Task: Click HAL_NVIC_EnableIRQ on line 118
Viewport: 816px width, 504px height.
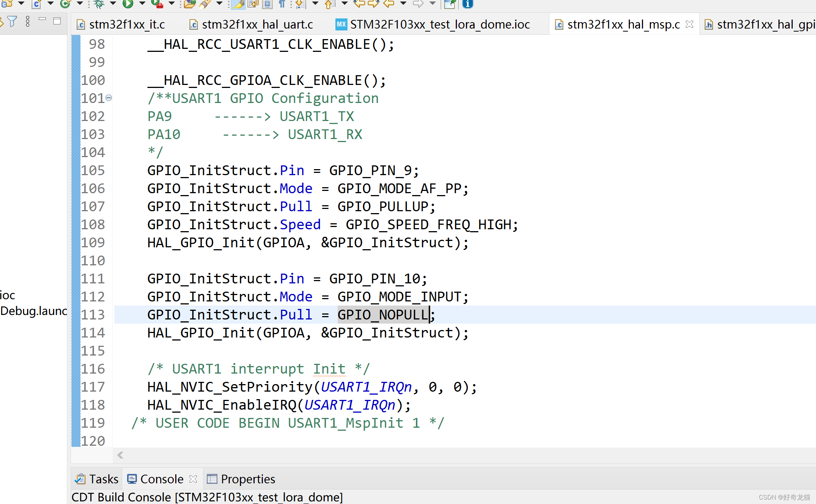Action: [222, 405]
